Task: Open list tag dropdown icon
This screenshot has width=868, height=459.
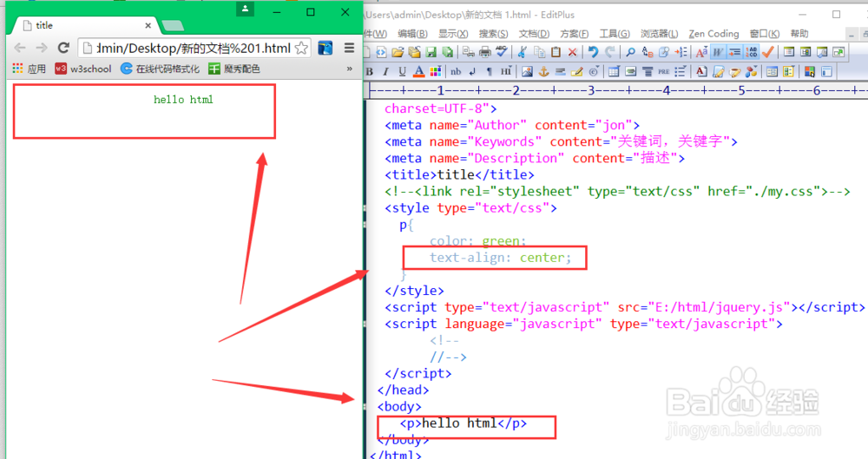Action: click(681, 71)
